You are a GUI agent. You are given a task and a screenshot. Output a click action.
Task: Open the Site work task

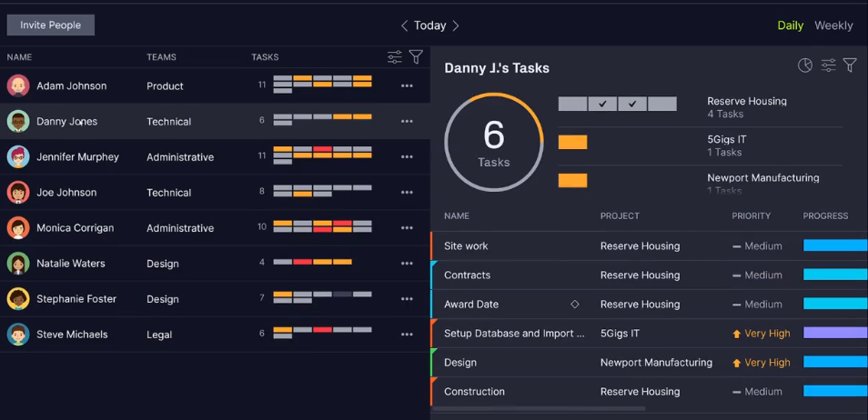(466, 246)
